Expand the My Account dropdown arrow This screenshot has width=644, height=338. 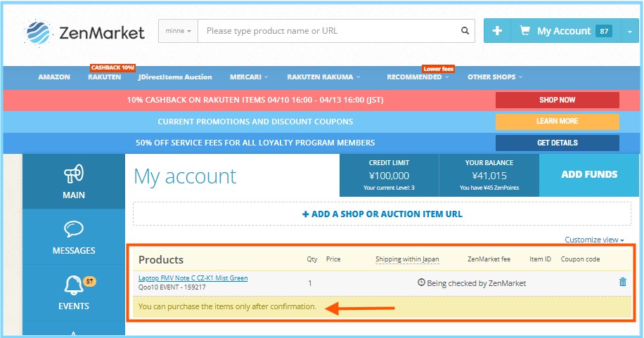(629, 31)
